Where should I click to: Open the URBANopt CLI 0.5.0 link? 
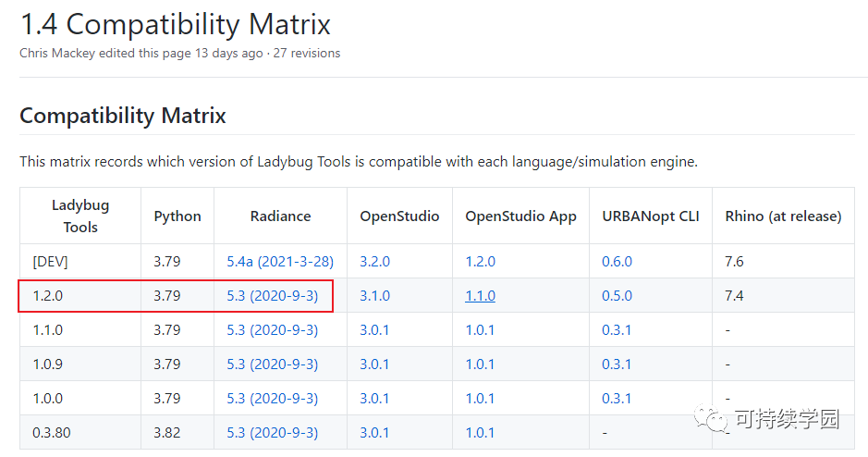(x=617, y=296)
